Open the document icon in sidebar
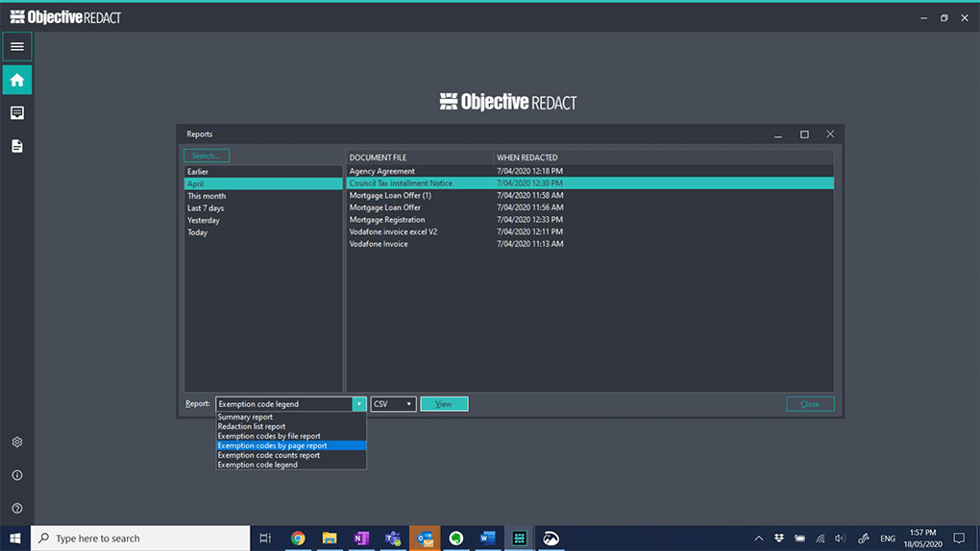Viewport: 980px width, 551px height. pos(17,146)
